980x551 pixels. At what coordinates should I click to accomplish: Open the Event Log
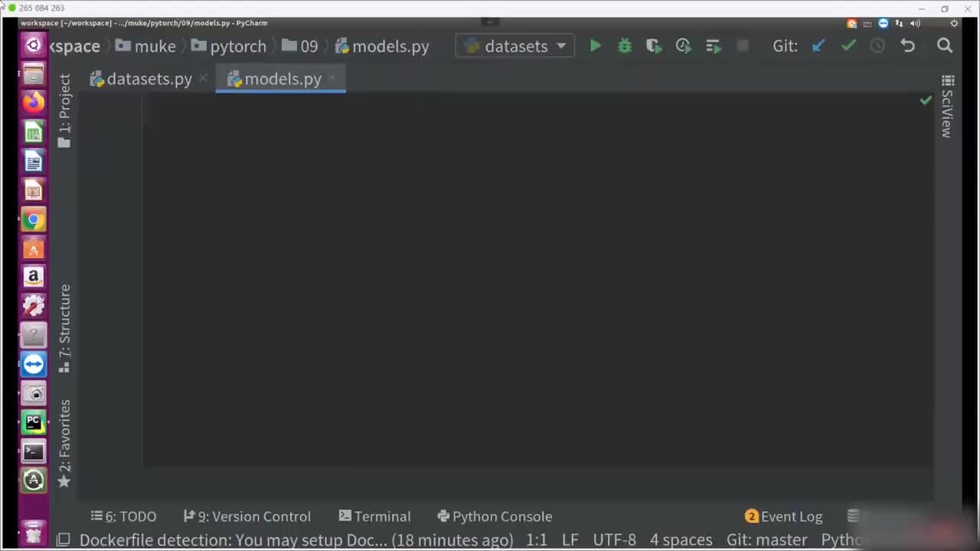(783, 517)
